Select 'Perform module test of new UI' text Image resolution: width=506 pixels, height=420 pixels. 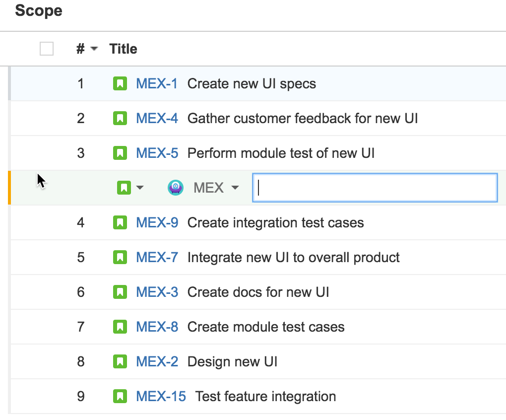281,153
